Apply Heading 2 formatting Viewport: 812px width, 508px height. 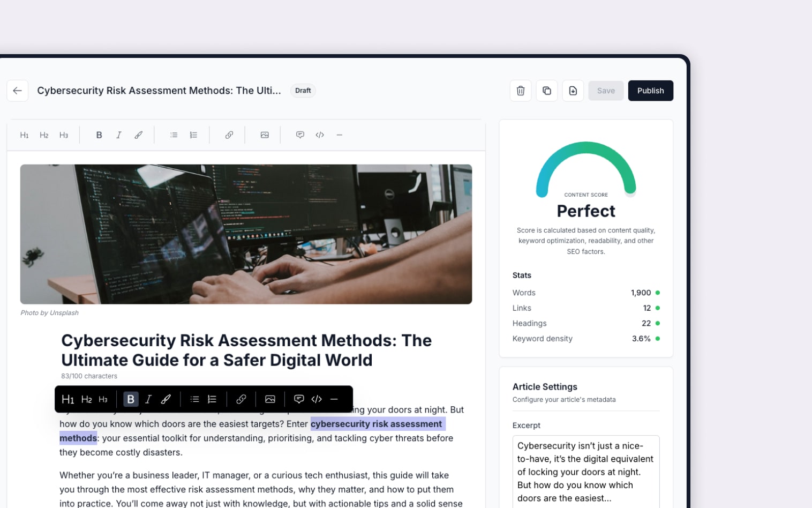[44, 135]
